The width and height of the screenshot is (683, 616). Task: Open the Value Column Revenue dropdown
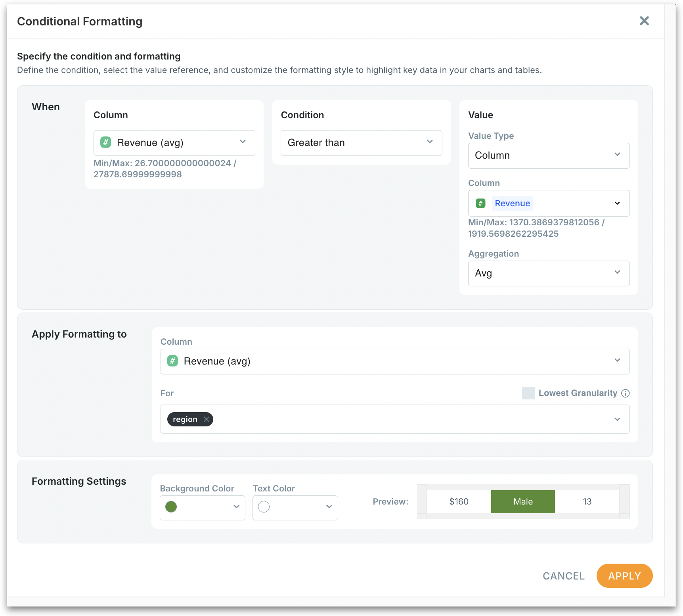point(617,203)
